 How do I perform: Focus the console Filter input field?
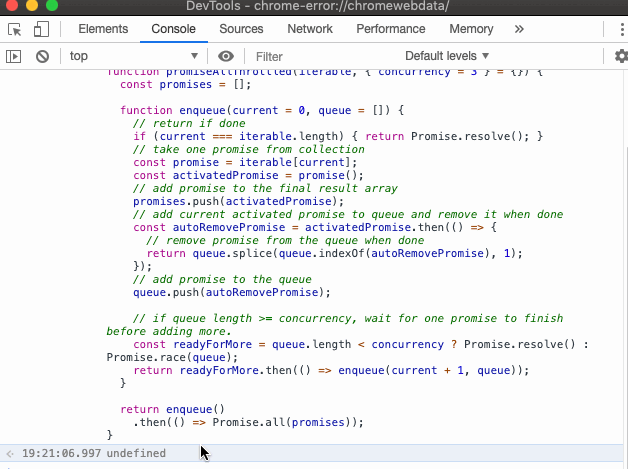click(x=320, y=56)
